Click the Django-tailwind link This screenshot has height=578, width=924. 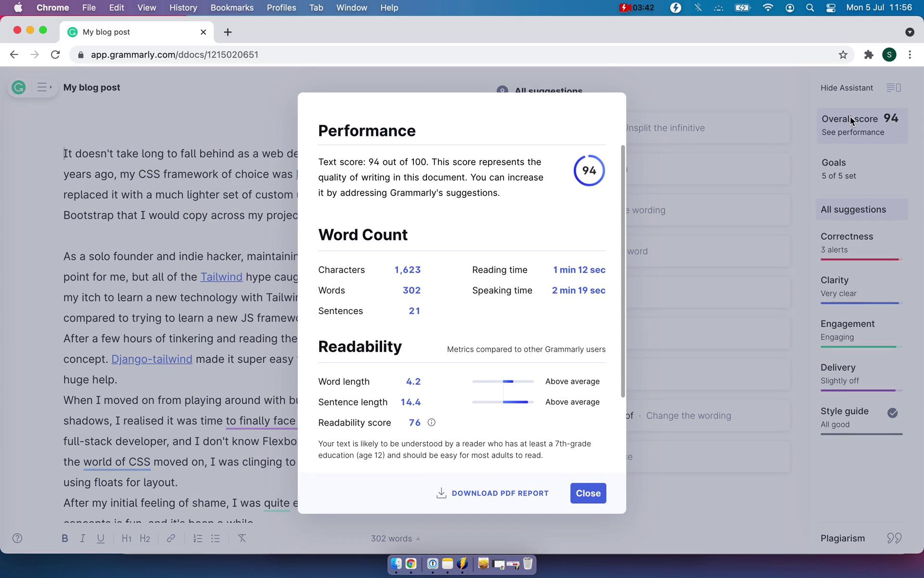pos(152,359)
